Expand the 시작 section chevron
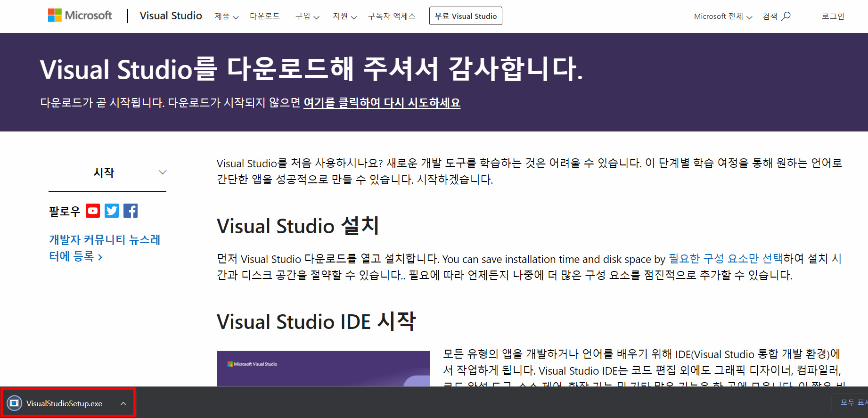Viewport: 868px width, 418px height. (x=163, y=172)
